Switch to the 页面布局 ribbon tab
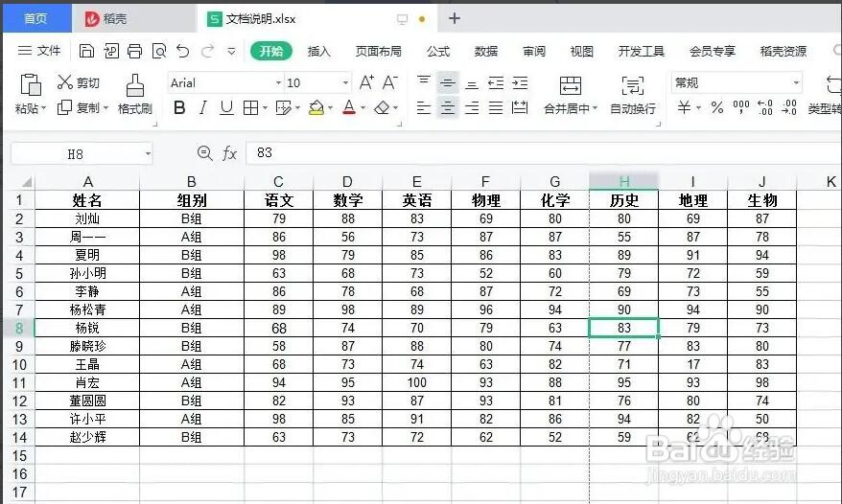The height and width of the screenshot is (504, 842). (378, 51)
